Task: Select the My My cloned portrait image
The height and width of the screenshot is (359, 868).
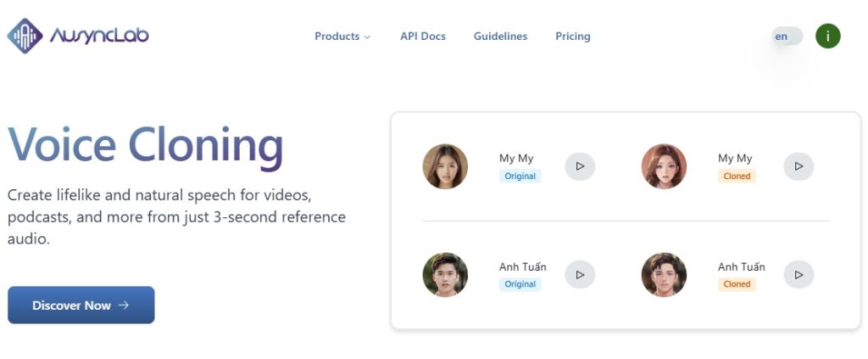Action: (664, 166)
